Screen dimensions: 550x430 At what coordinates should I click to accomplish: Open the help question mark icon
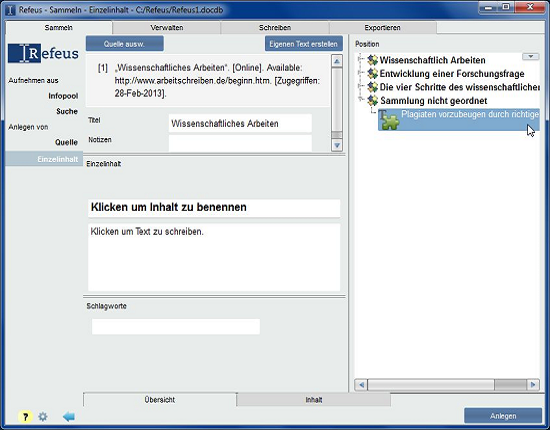[25, 417]
